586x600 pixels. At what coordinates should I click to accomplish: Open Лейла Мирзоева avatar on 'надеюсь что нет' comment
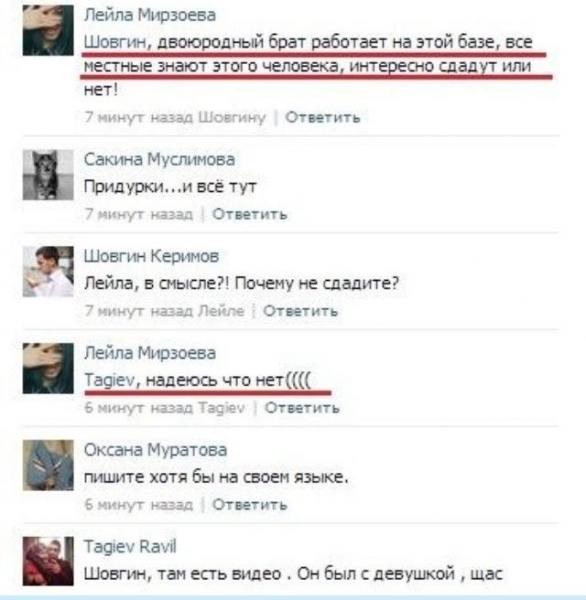tap(48, 368)
